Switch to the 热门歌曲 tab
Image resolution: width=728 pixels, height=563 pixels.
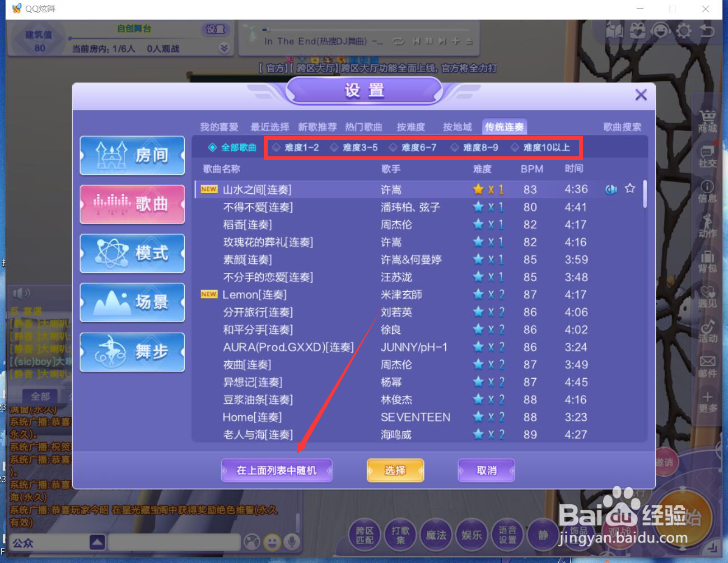(x=363, y=127)
